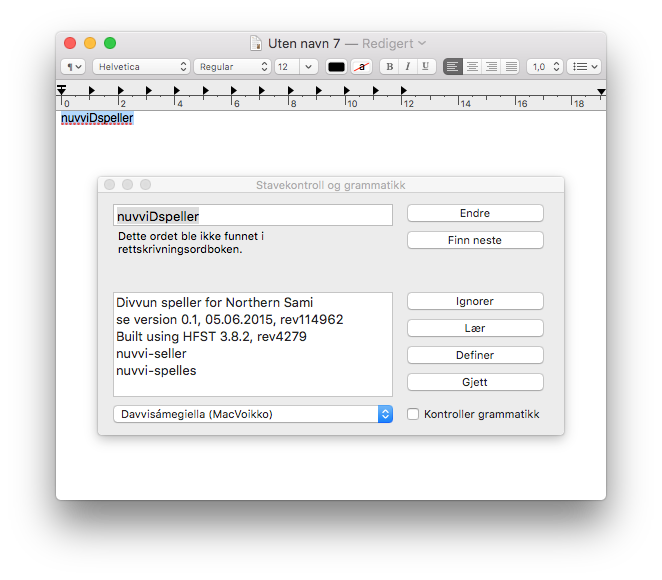Click the left indent marker on the ruler
The width and height of the screenshot is (662, 580).
pyautogui.click(x=62, y=90)
